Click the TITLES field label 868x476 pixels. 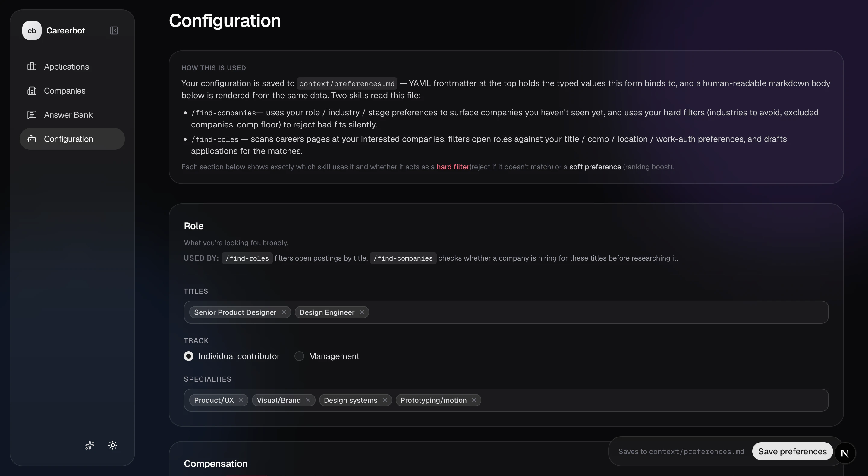click(196, 291)
